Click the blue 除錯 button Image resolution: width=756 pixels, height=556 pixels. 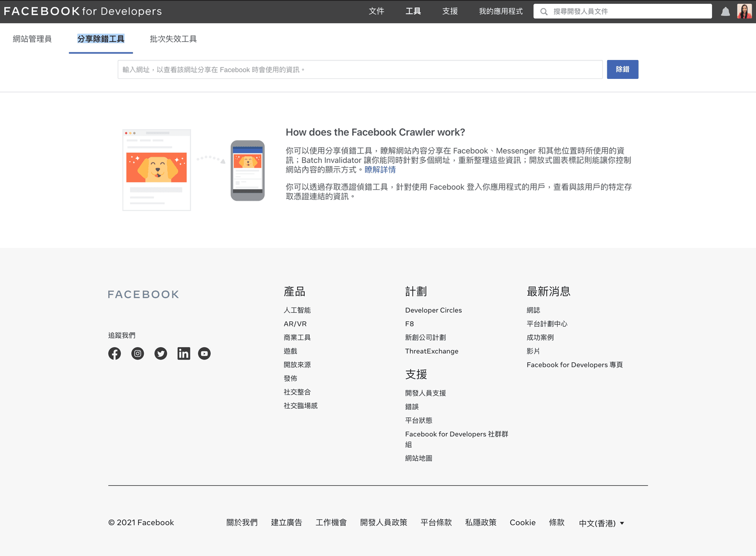pyautogui.click(x=623, y=69)
